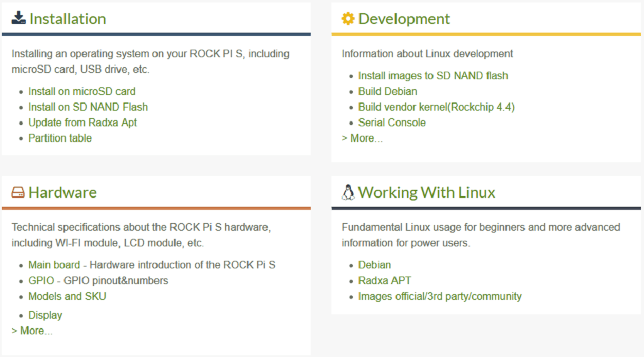644x357 pixels.
Task: Open Update from Radxa Apt link
Action: click(82, 123)
